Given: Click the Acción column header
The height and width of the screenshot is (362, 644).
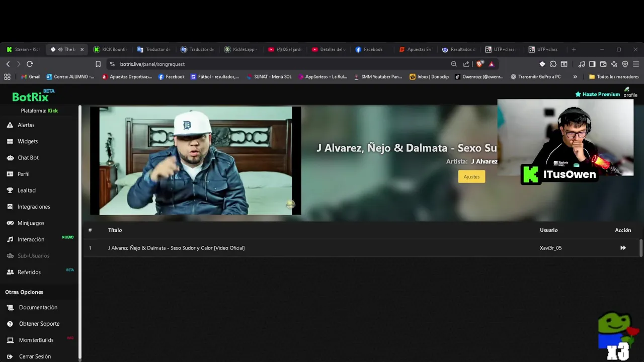Looking at the screenshot, I should click(623, 230).
